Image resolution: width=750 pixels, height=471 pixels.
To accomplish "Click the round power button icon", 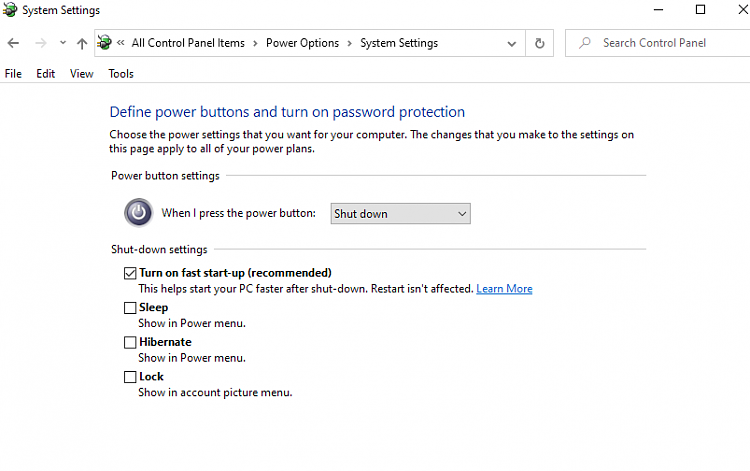I will [x=139, y=213].
